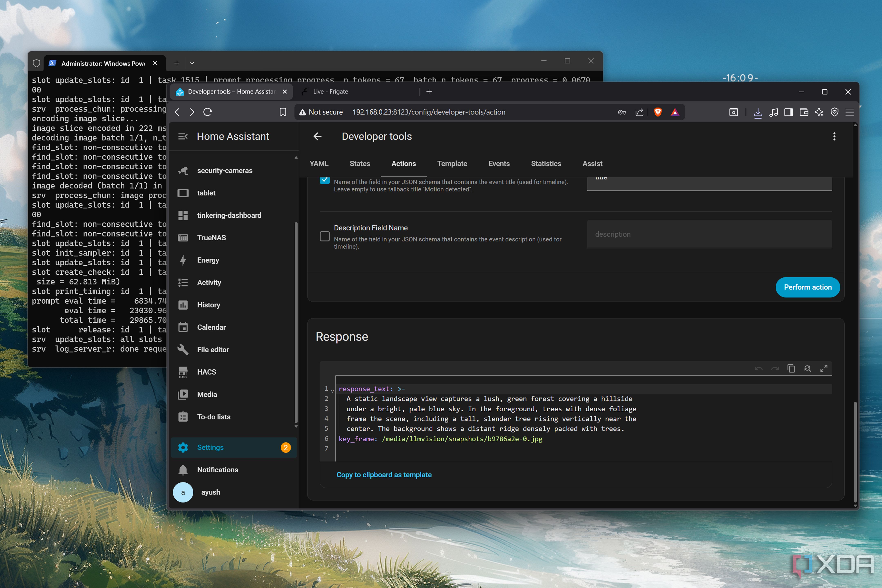Open saved passwords key icon
The image size is (882, 588).
622,112
